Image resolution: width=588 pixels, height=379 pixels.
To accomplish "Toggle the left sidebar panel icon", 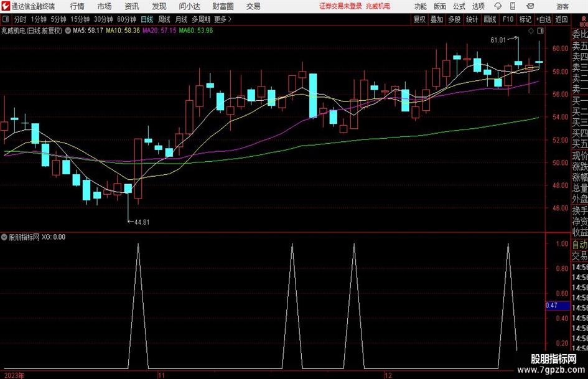I will [6, 19].
